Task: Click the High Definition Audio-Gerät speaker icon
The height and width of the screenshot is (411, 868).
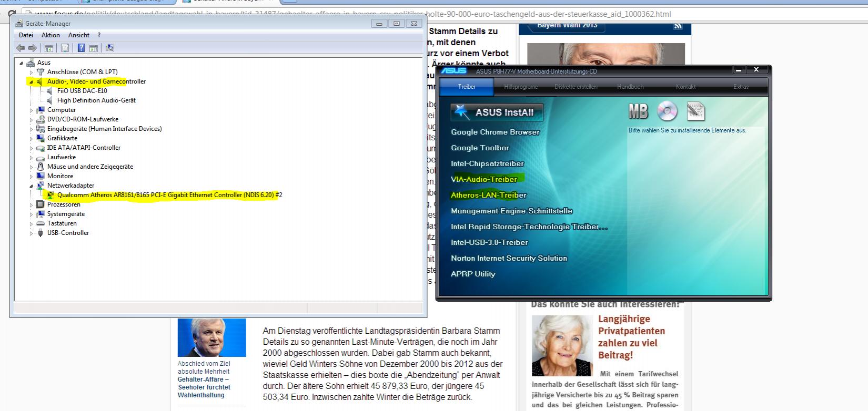Action: pos(50,100)
